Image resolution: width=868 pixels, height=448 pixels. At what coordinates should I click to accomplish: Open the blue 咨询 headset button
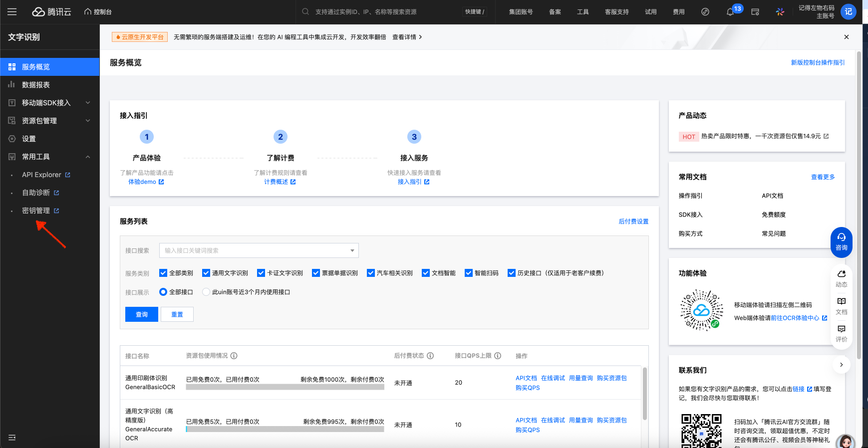point(842,242)
